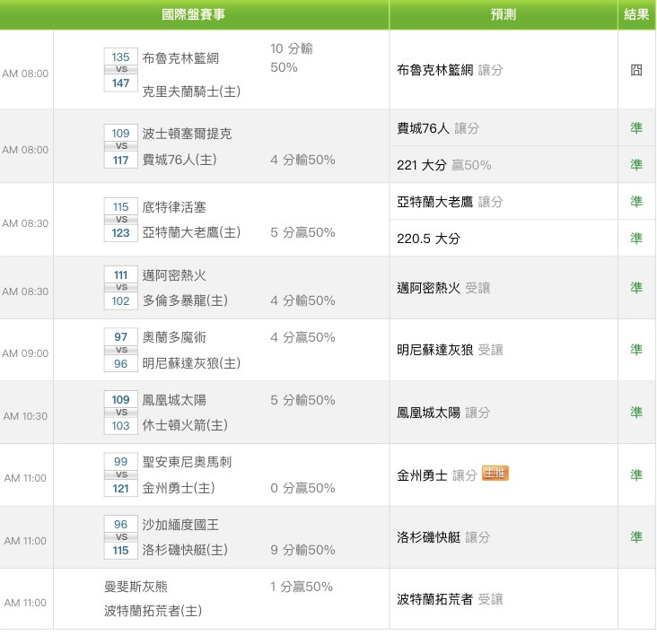Click the 準 result beside 明尼蘇達灰狼 受讓

point(636,350)
